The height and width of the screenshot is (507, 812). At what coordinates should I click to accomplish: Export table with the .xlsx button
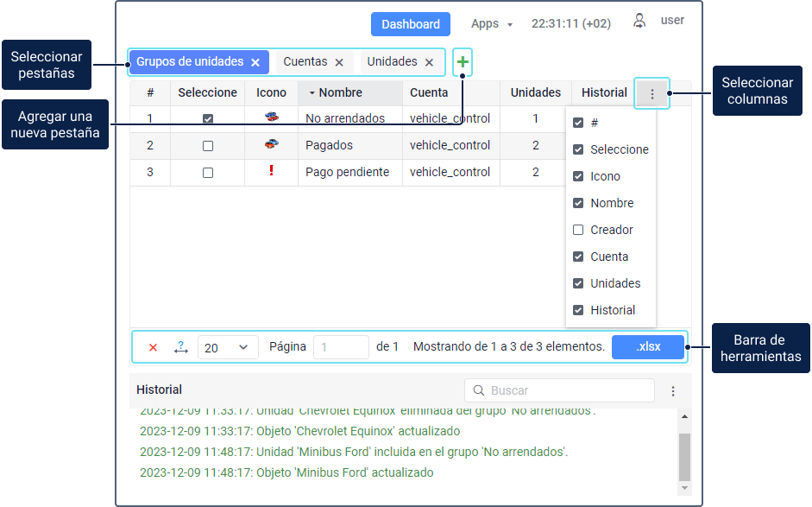(648, 347)
